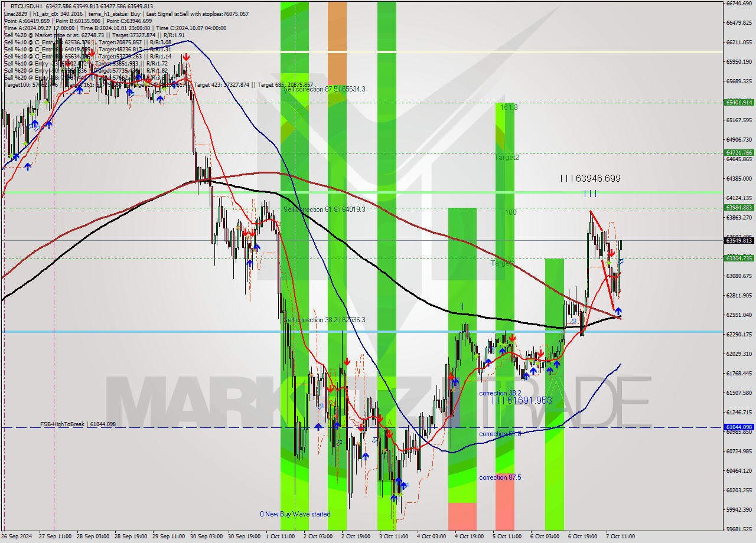Image resolution: width=756 pixels, height=543 pixels.
Task: Select the 'Sell correction 38.2 | 62536.3' annotation
Action: [x=324, y=320]
